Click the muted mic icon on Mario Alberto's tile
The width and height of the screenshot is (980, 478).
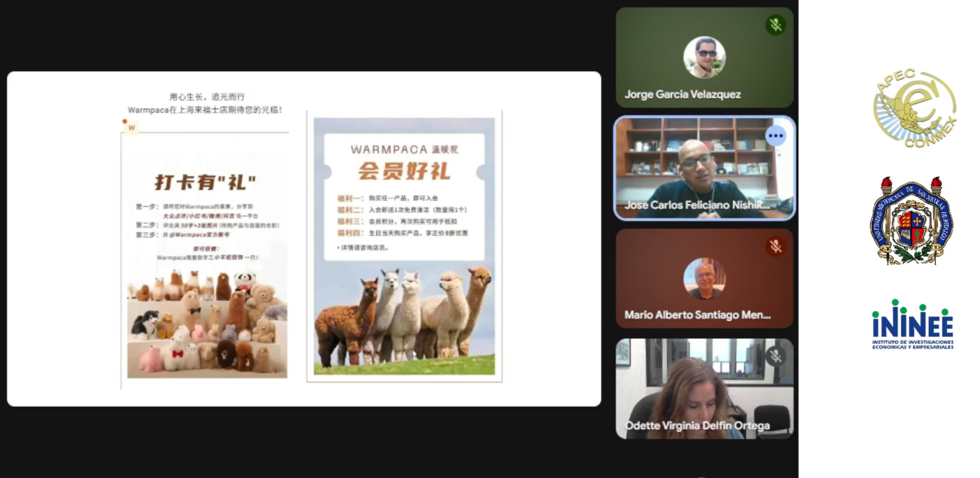(776, 246)
